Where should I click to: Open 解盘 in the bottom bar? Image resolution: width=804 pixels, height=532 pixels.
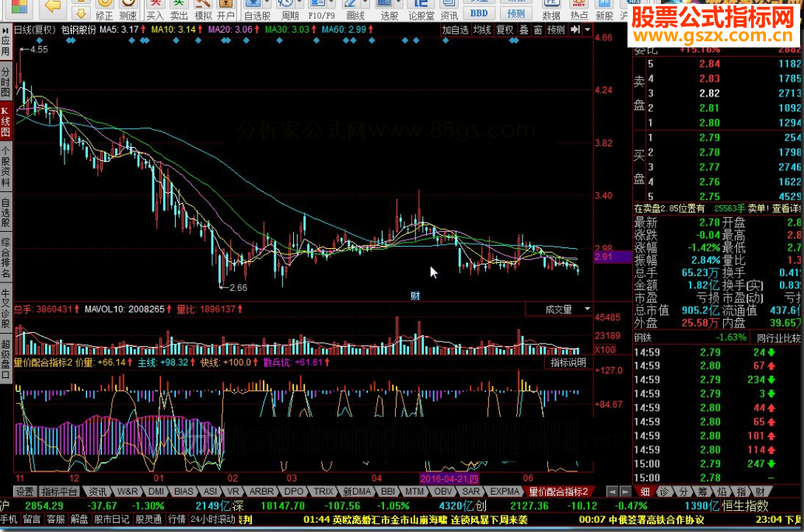pos(79,520)
